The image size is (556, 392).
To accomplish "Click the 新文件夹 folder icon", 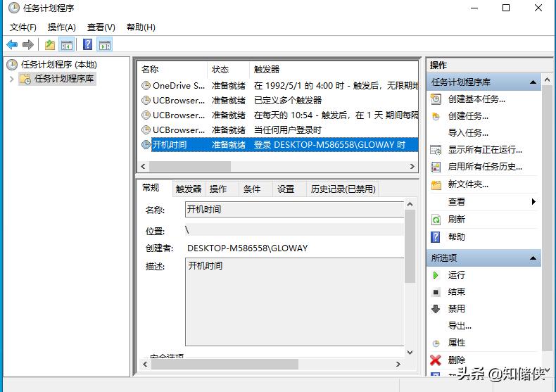I will coord(436,184).
